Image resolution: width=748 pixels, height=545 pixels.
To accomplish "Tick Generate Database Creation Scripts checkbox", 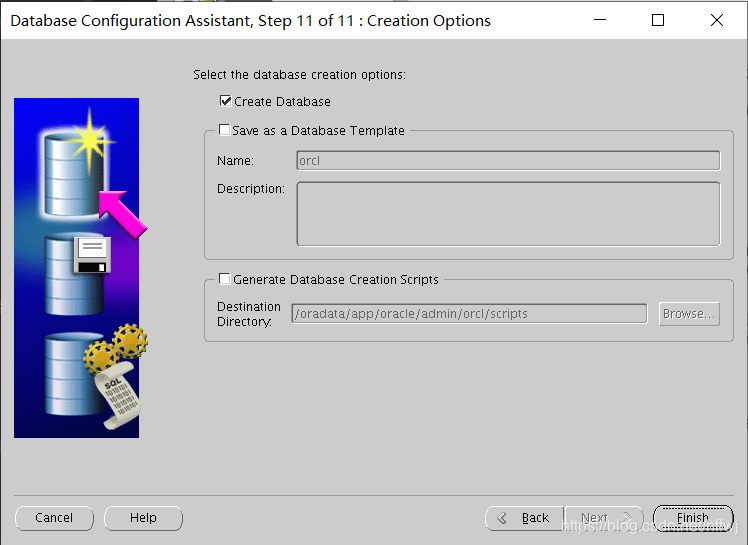I will tap(224, 279).
